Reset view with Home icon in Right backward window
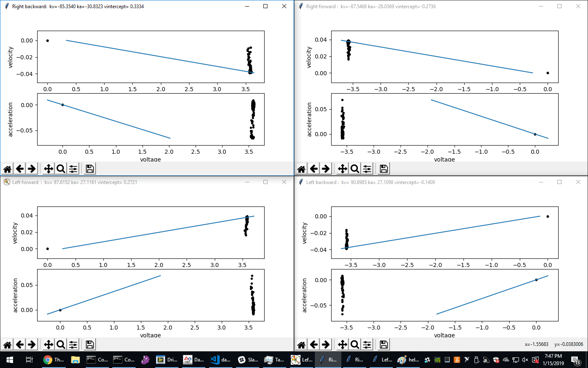Viewport: 588px width, 368px height. click(x=7, y=169)
